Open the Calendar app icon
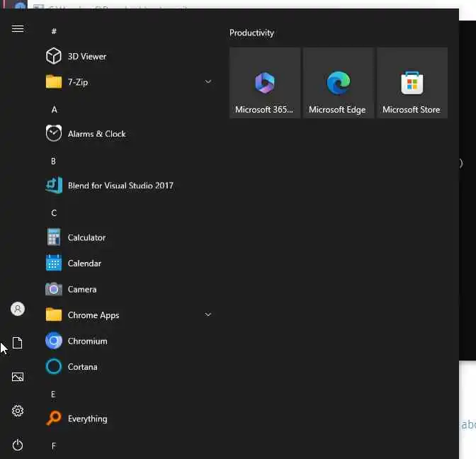This screenshot has width=476, height=459. (x=54, y=263)
